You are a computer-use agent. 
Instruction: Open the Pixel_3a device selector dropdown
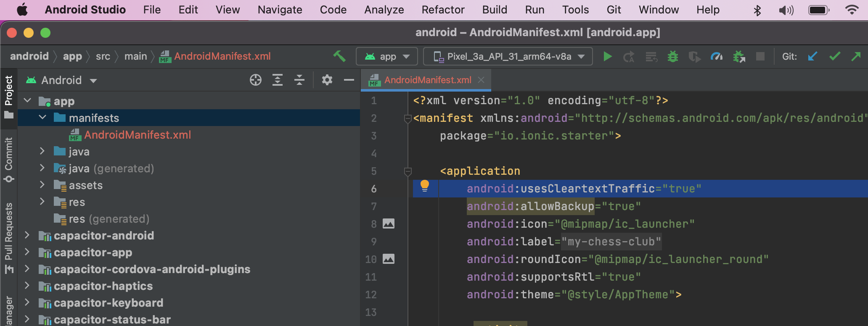coord(508,56)
